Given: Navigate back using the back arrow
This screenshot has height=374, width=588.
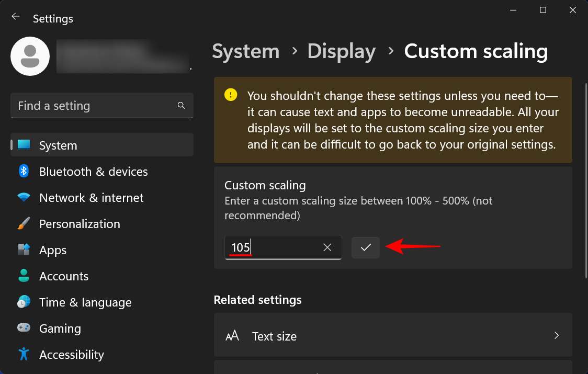Looking at the screenshot, I should (x=15, y=16).
